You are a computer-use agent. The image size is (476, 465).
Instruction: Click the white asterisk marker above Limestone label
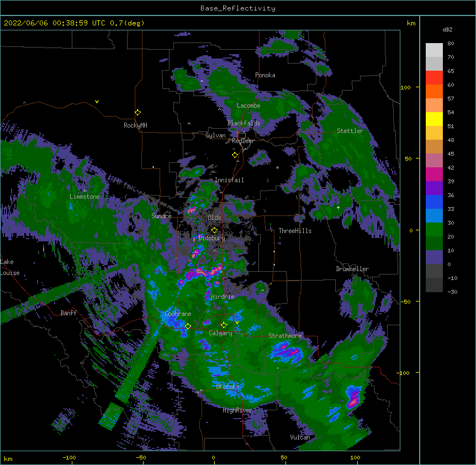pyautogui.click(x=84, y=191)
